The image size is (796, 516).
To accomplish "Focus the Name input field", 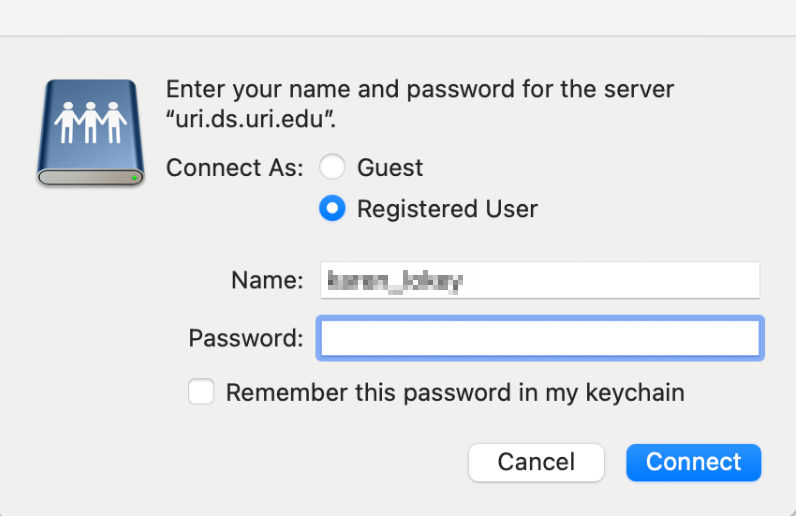I will [540, 280].
